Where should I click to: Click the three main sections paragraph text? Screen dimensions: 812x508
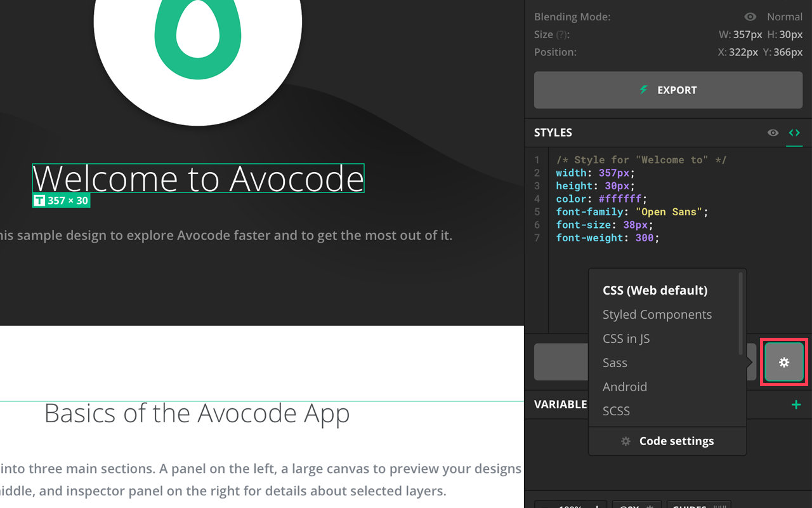coord(261,469)
